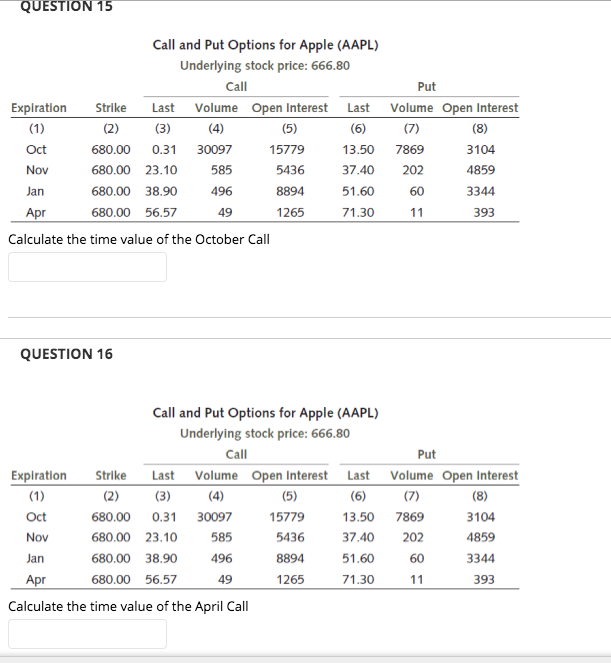
Task: Click the Strike column header in Question 16
Action: click(111, 475)
